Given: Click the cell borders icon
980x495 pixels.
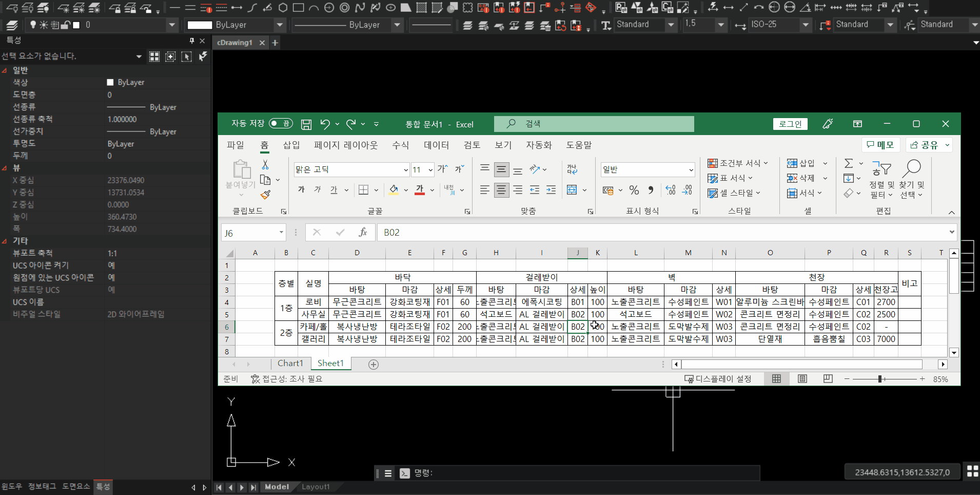Looking at the screenshot, I should [363, 190].
